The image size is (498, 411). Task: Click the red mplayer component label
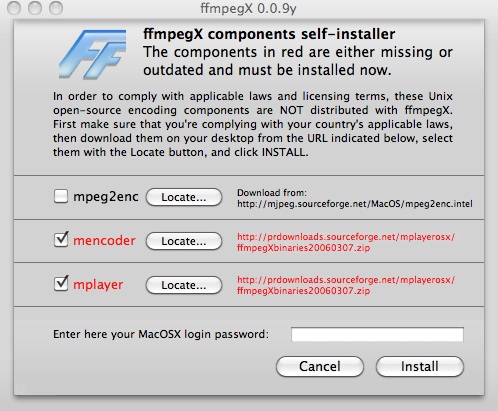(x=98, y=285)
